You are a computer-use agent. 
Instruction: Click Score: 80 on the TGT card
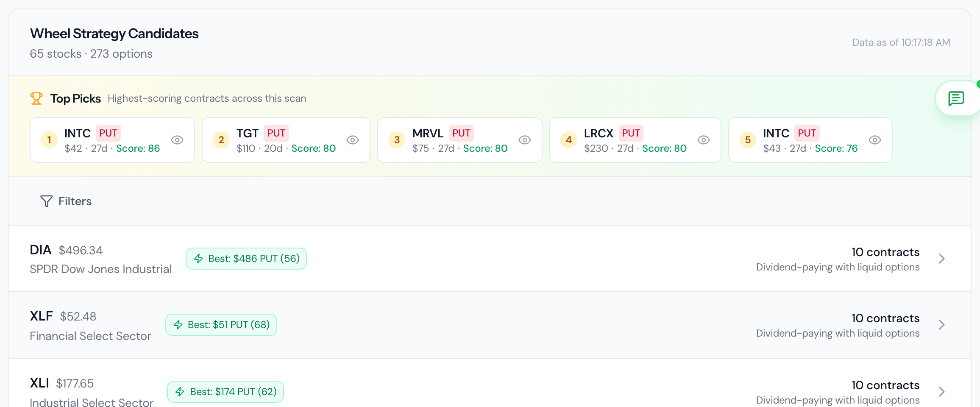(x=314, y=148)
